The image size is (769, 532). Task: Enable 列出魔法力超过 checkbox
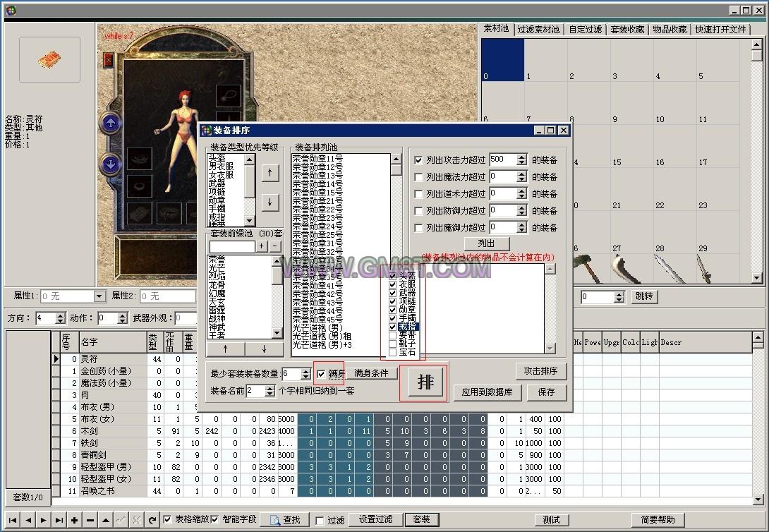419,177
